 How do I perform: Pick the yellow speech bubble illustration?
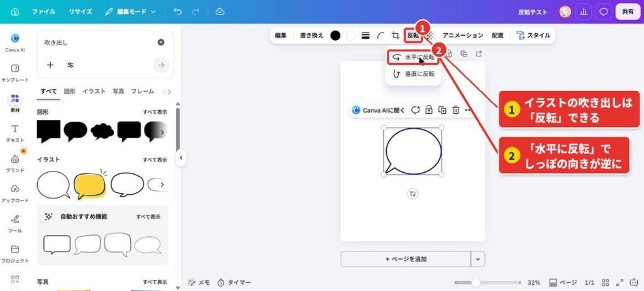point(90,185)
